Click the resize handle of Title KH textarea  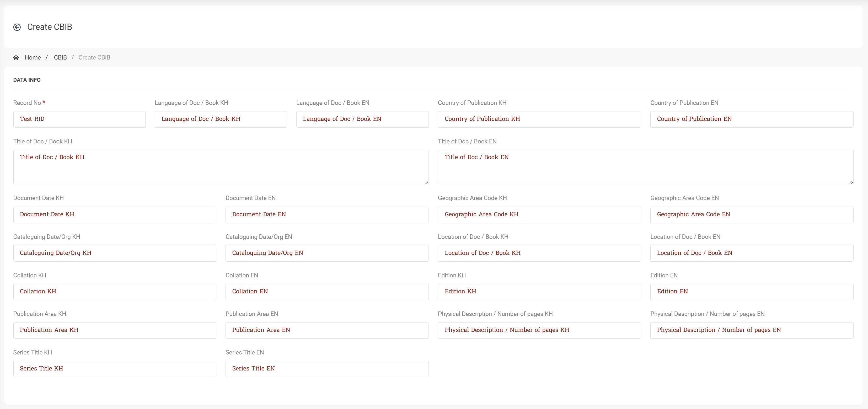pos(426,182)
